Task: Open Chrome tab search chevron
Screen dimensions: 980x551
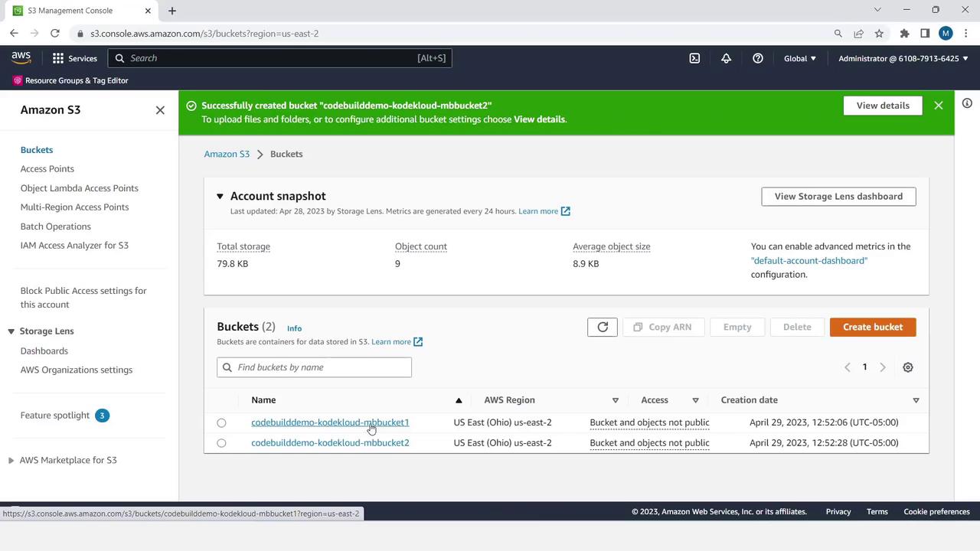Action: (x=877, y=10)
